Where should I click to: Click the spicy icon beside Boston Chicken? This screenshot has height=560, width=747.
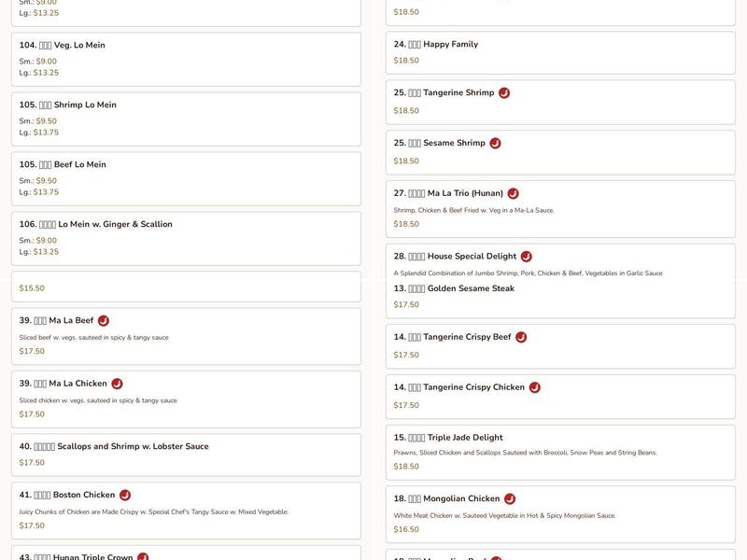pos(125,496)
